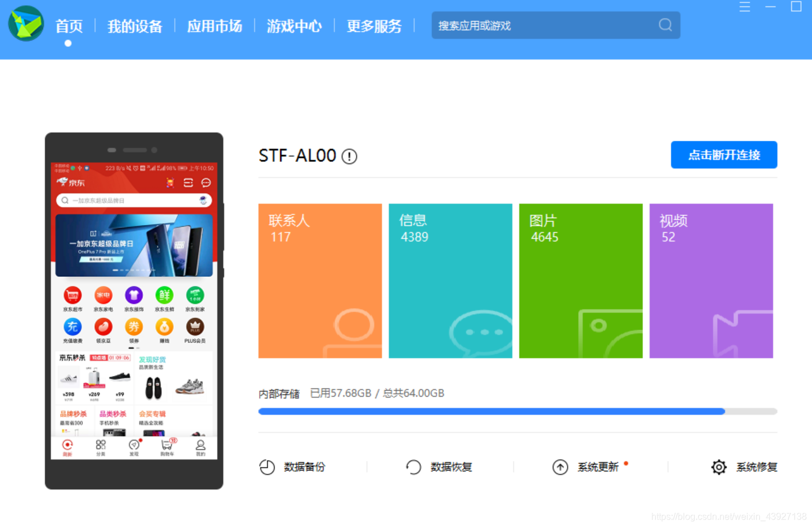Open the 信息 4389 tile
Image resolution: width=812 pixels, height=527 pixels.
coord(451,281)
